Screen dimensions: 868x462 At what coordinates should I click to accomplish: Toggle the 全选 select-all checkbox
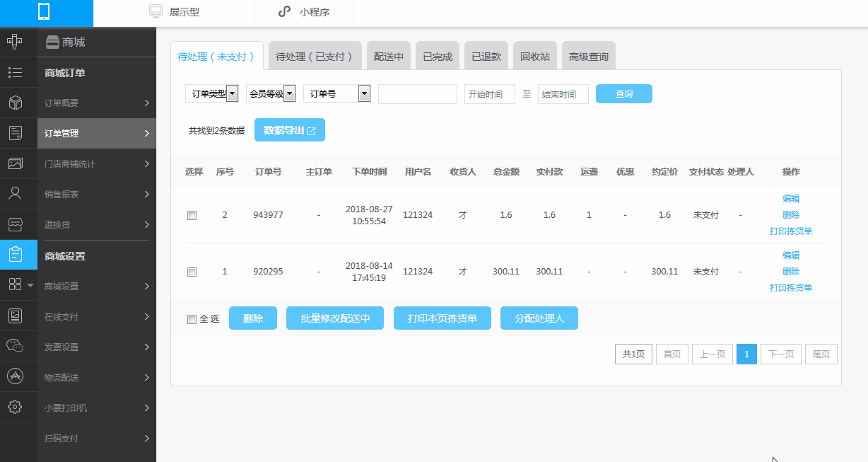click(x=192, y=319)
